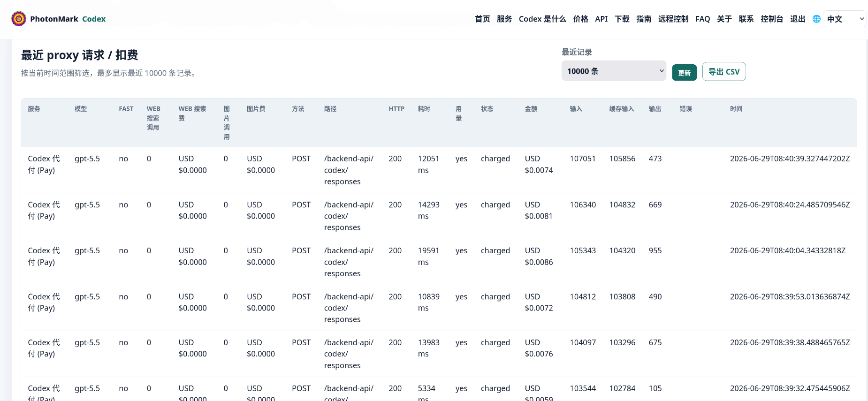Select amount cell USD $0.0086

coord(539,257)
